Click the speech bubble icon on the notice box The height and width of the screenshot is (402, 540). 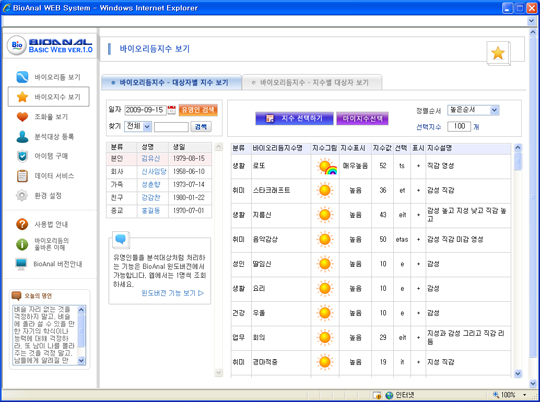(121, 239)
